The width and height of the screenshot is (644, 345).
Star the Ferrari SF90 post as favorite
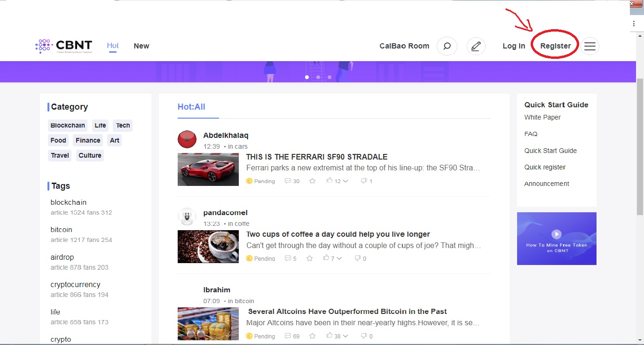tap(312, 180)
